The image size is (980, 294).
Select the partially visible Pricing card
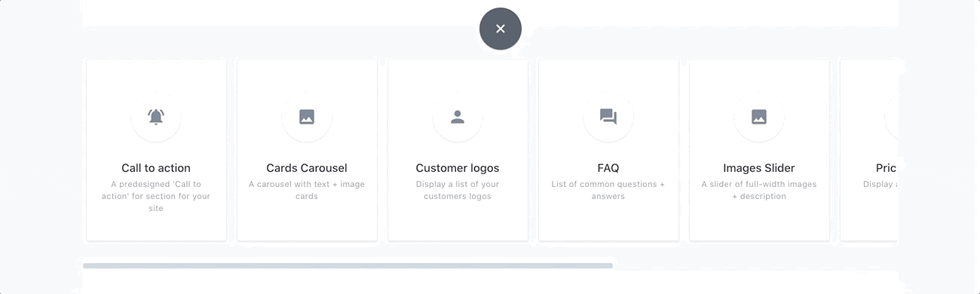pos(869,151)
